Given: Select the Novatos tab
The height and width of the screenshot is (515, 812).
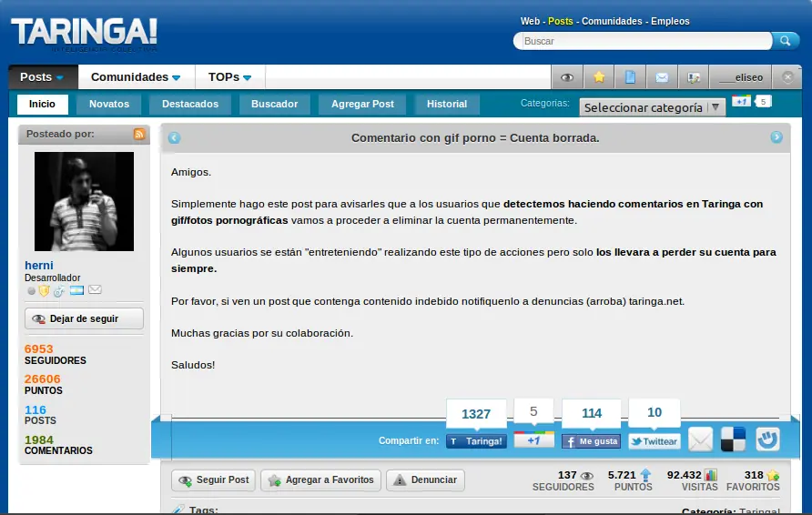Looking at the screenshot, I should point(109,104).
